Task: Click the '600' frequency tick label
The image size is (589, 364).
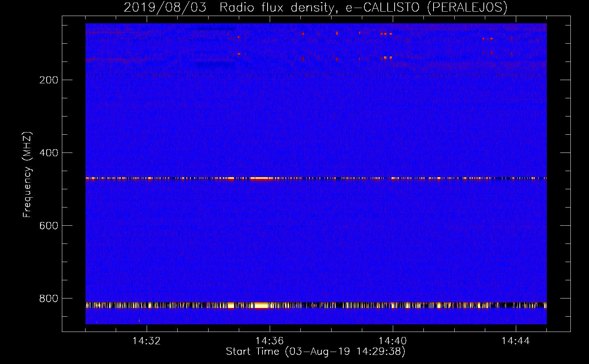Action: click(x=49, y=226)
